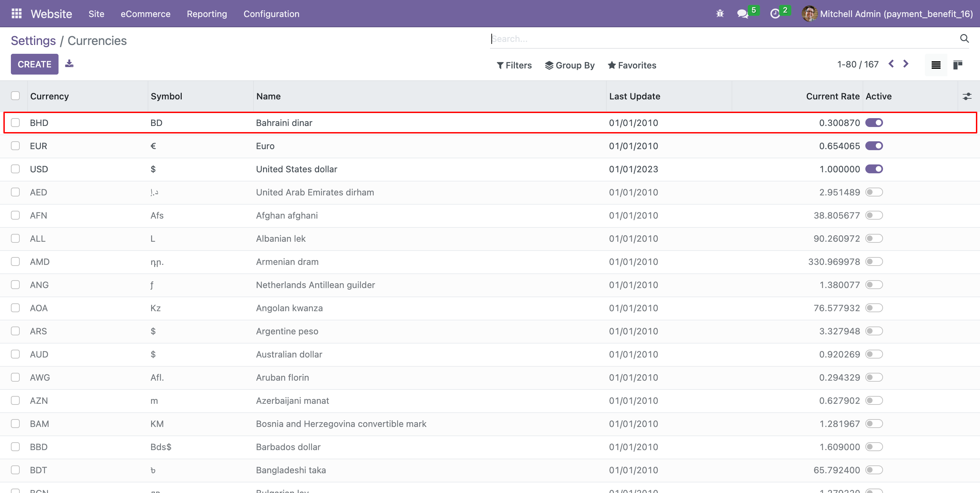Click rate 38.805677 for AFN
Image resolution: width=980 pixels, height=493 pixels.
pos(837,216)
